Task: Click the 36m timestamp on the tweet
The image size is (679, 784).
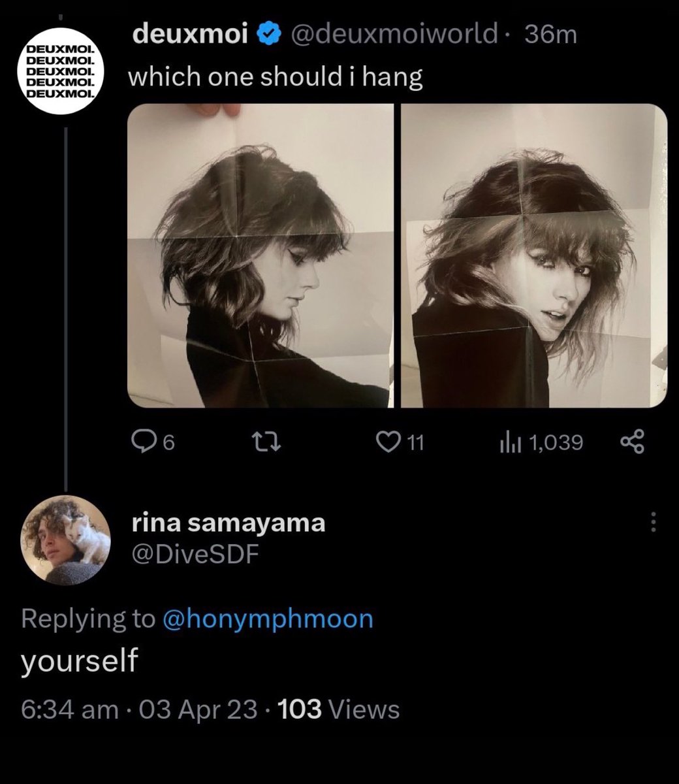Action: click(550, 34)
